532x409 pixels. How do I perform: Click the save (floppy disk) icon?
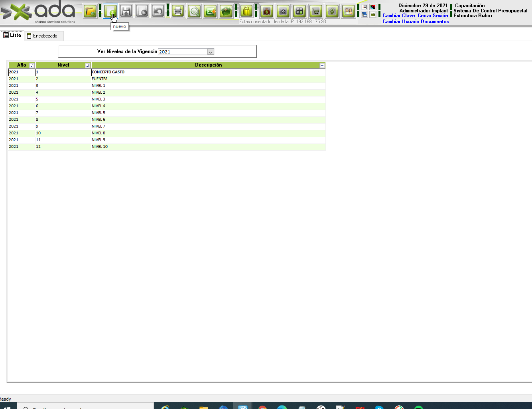(x=126, y=11)
